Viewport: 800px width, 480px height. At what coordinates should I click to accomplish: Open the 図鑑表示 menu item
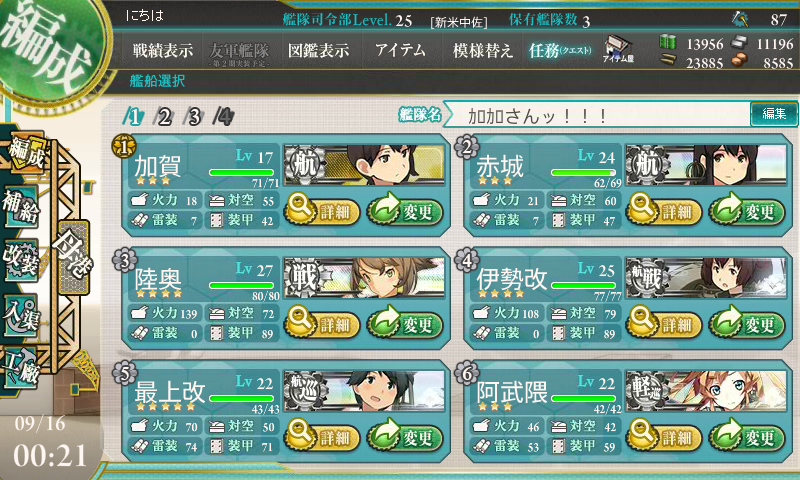(x=318, y=50)
